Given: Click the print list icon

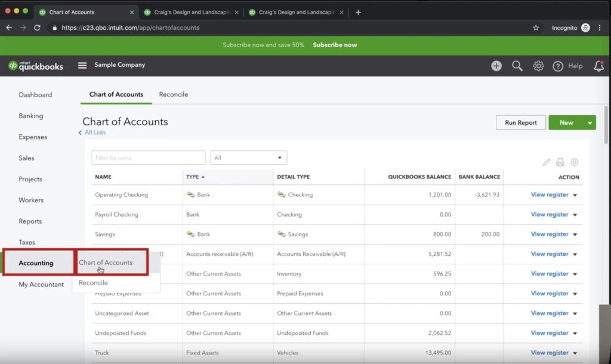Looking at the screenshot, I should 560,162.
